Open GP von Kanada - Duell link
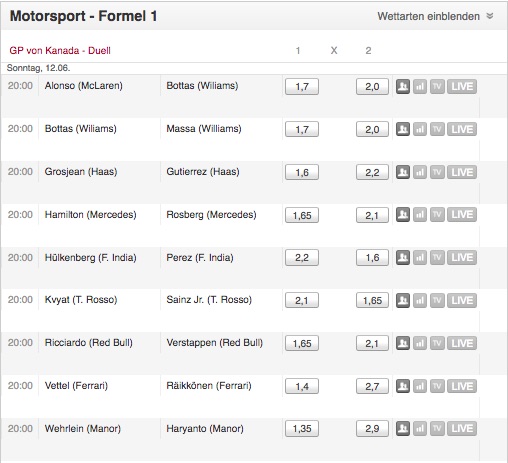Image resolution: width=508 pixels, height=463 pixels. 60,51
